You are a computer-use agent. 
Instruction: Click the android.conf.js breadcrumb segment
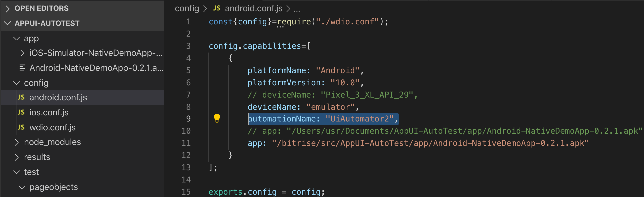253,8
